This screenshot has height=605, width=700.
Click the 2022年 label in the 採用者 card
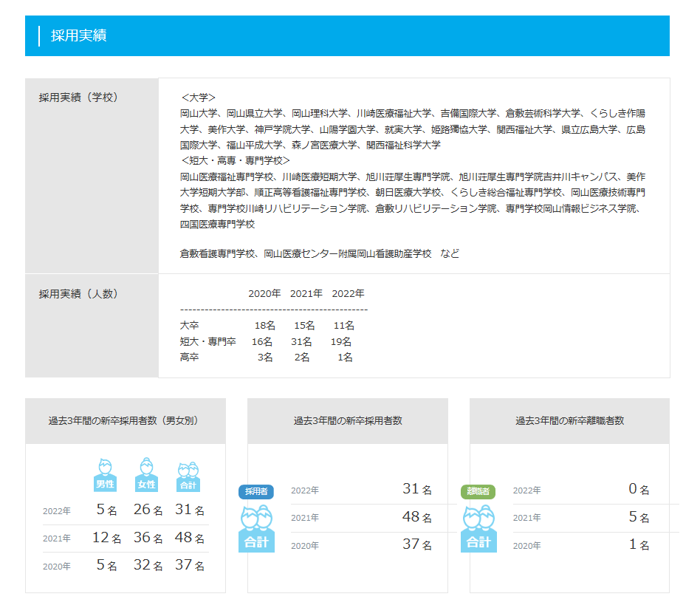pos(305,491)
